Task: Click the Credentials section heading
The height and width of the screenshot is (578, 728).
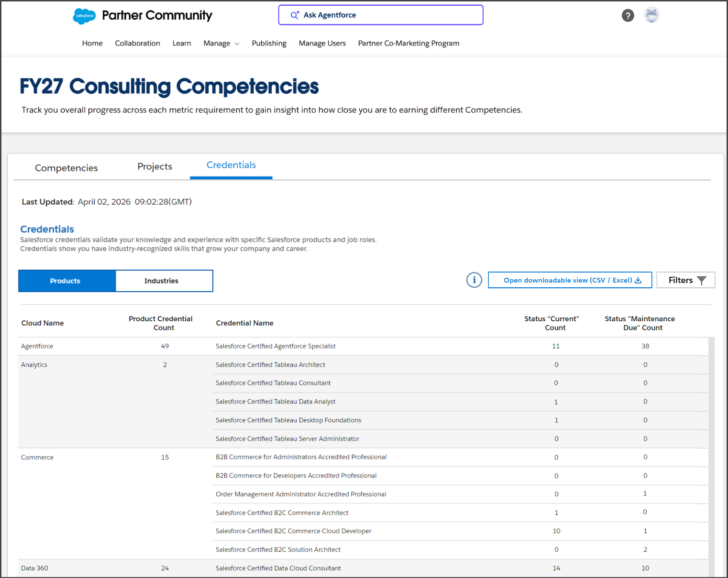Action: pos(47,229)
